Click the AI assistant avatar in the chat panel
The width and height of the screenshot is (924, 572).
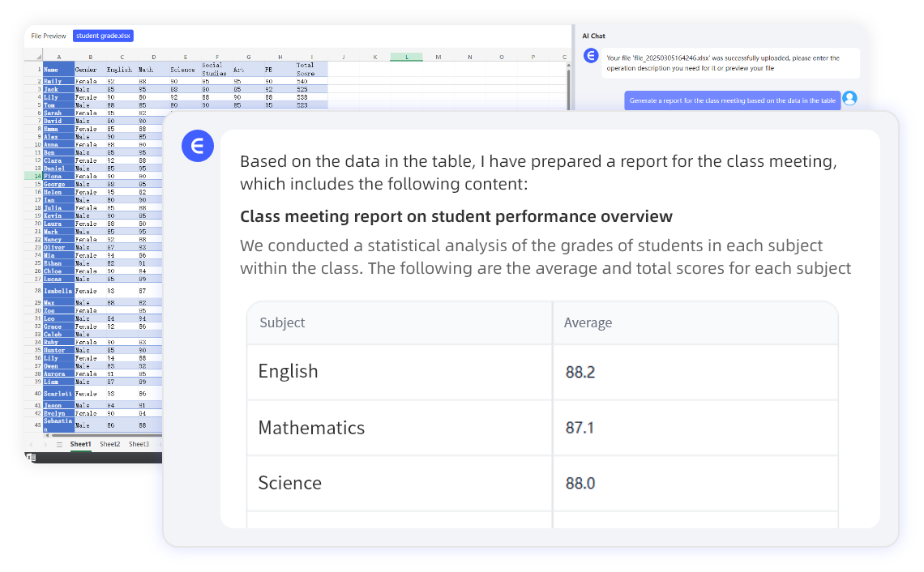[x=591, y=55]
